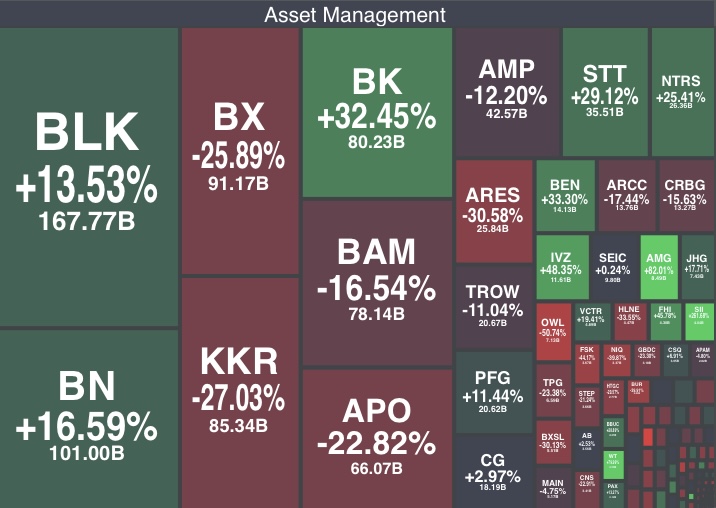The height and width of the screenshot is (508, 716).
Task: Open the BX stock tile
Action: click(239, 148)
